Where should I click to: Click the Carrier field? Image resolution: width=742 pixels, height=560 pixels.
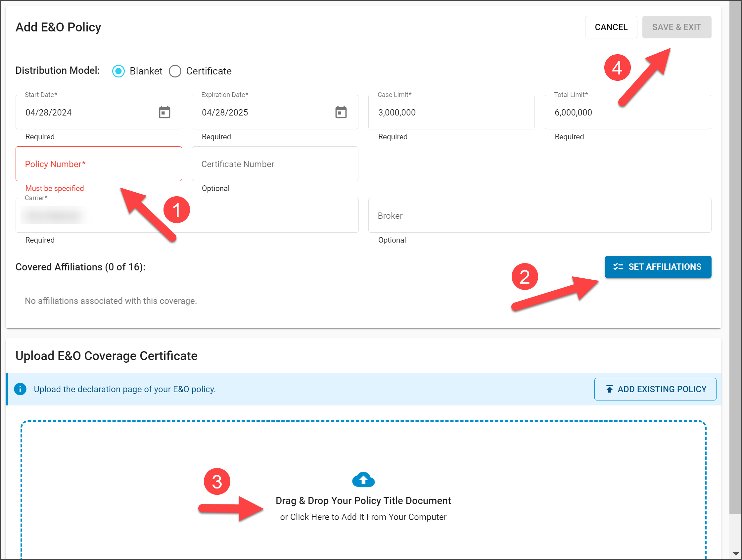point(187,215)
